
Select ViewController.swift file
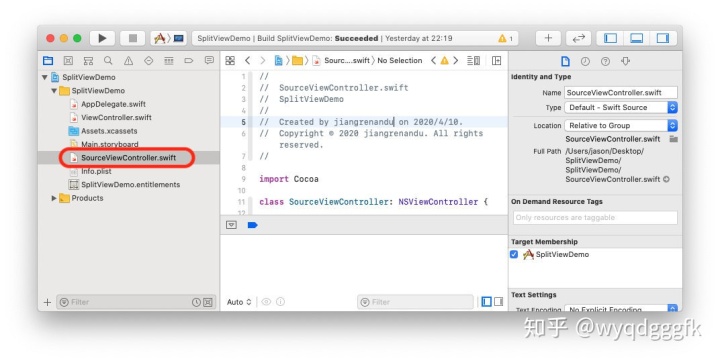point(116,118)
